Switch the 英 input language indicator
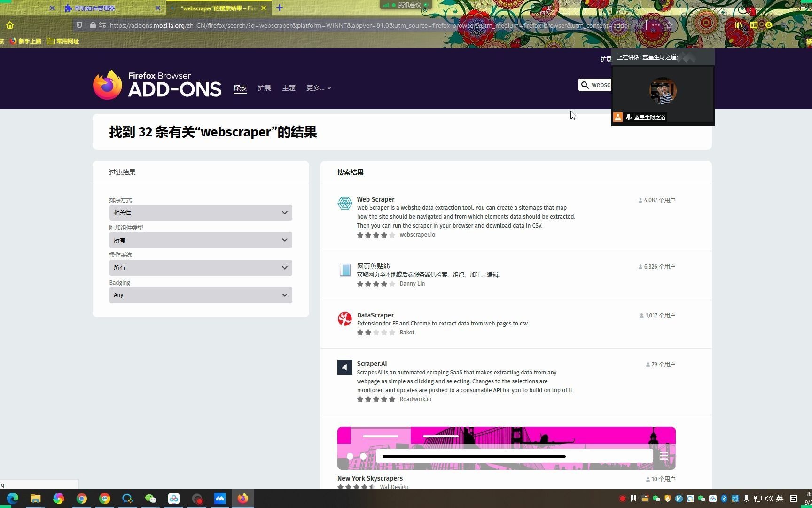This screenshot has width=812, height=508. tap(780, 499)
